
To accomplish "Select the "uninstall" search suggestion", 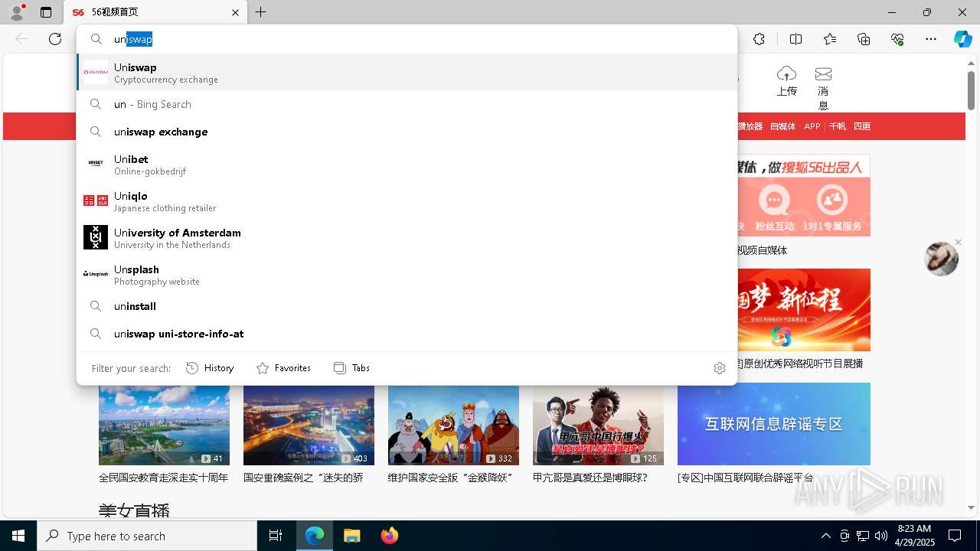I will coord(407,306).
